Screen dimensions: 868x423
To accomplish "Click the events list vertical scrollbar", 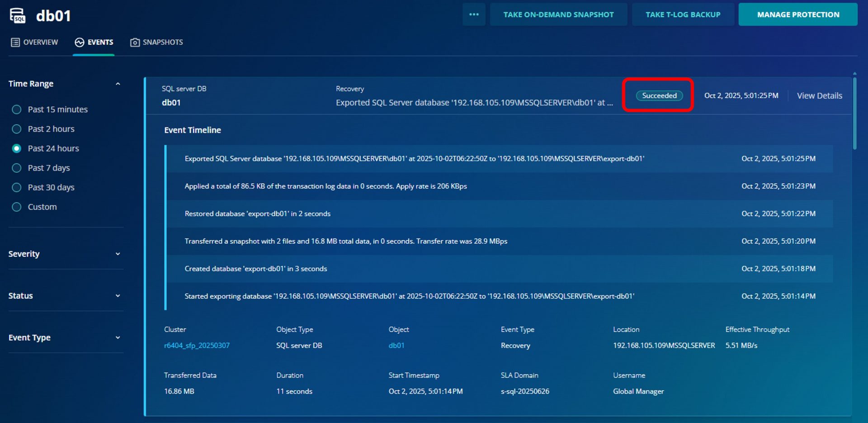I will tap(854, 113).
